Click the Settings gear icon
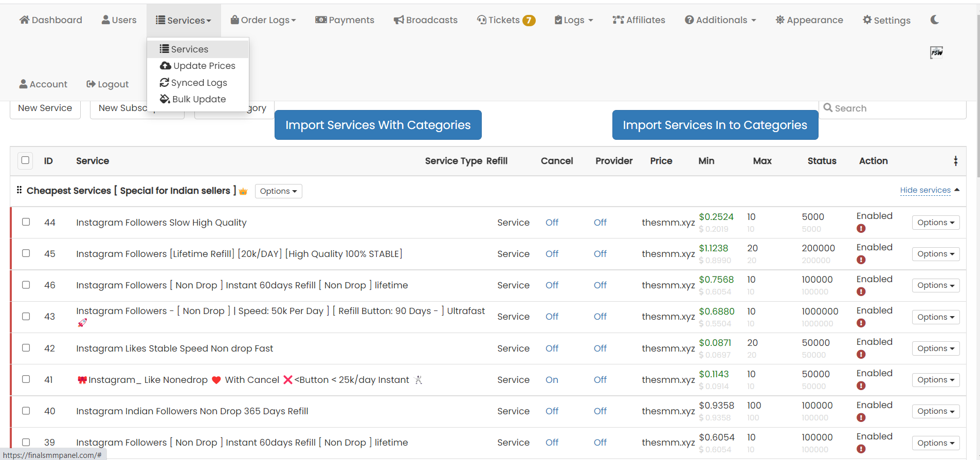Screen dimensions: 980x460 click(867, 20)
